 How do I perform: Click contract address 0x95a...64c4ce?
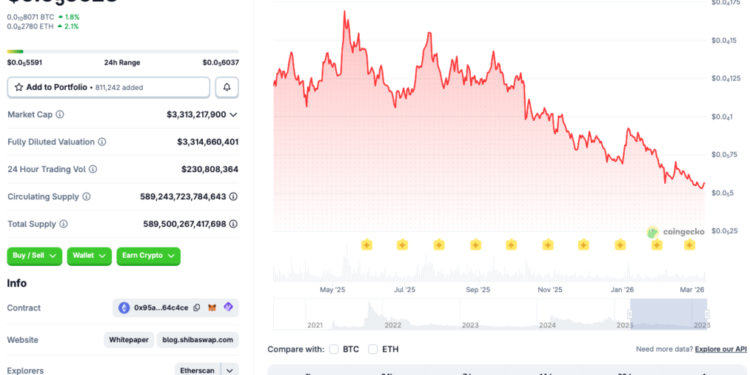point(161,308)
